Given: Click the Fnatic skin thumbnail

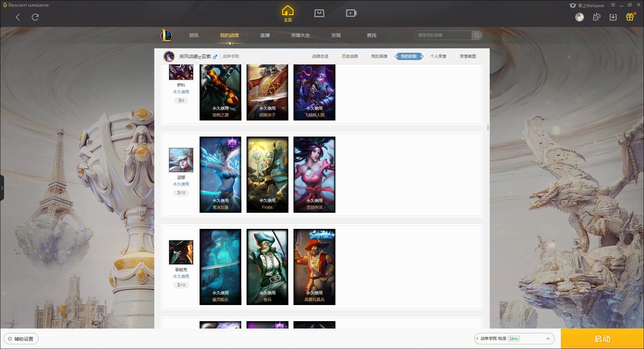Looking at the screenshot, I should [x=267, y=174].
